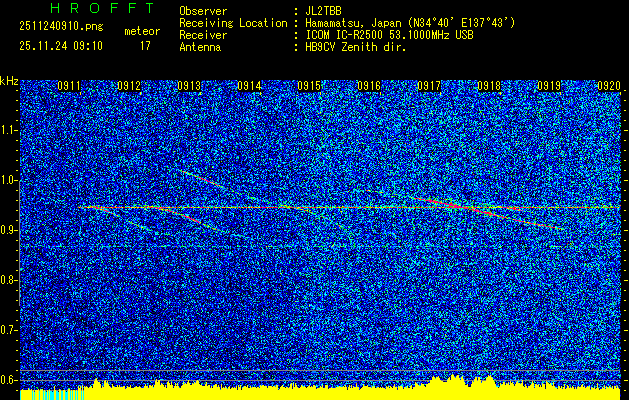Click the 0911 time marker
Screen dimensions: 629x400
[69, 86]
